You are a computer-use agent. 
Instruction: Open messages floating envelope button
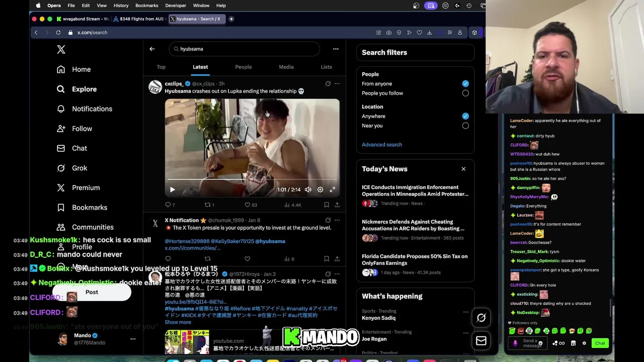481,341
